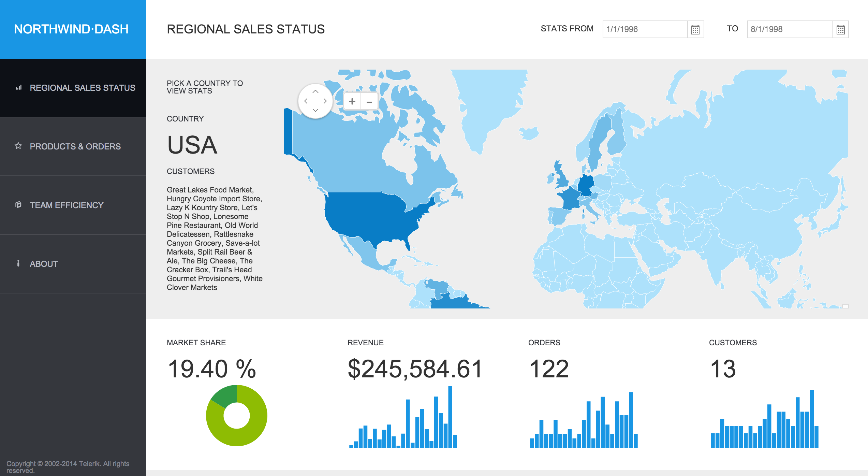Select Germany on the map
868x476 pixels.
(x=586, y=185)
